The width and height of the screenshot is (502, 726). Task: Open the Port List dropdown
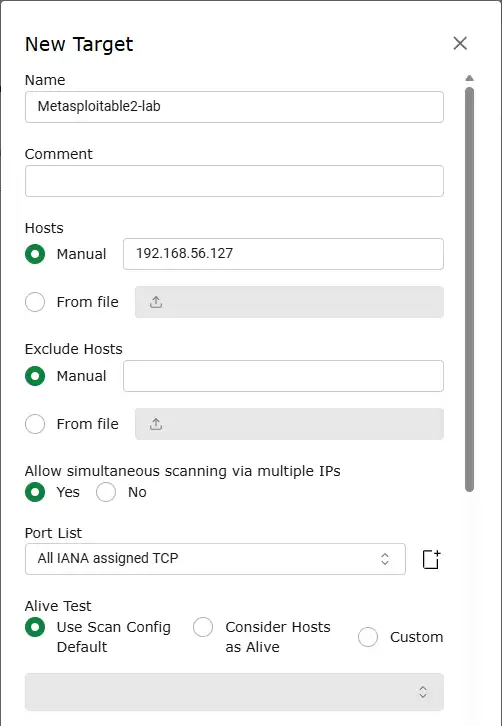(215, 559)
